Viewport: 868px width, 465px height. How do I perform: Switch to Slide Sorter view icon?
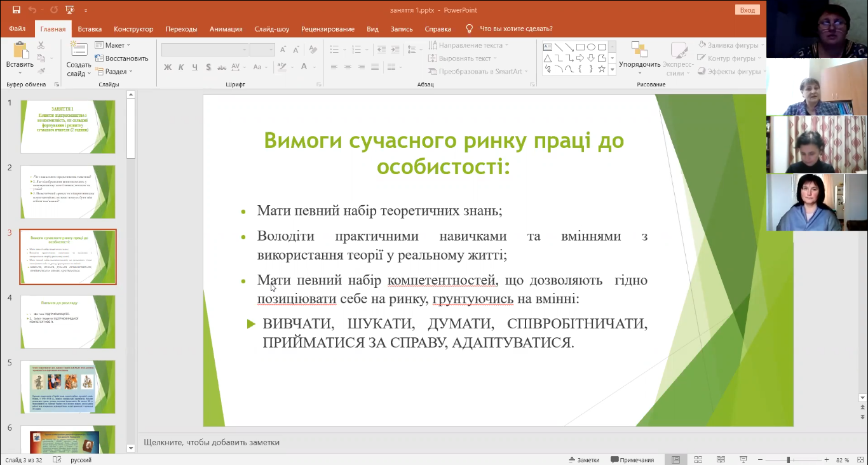698,460
